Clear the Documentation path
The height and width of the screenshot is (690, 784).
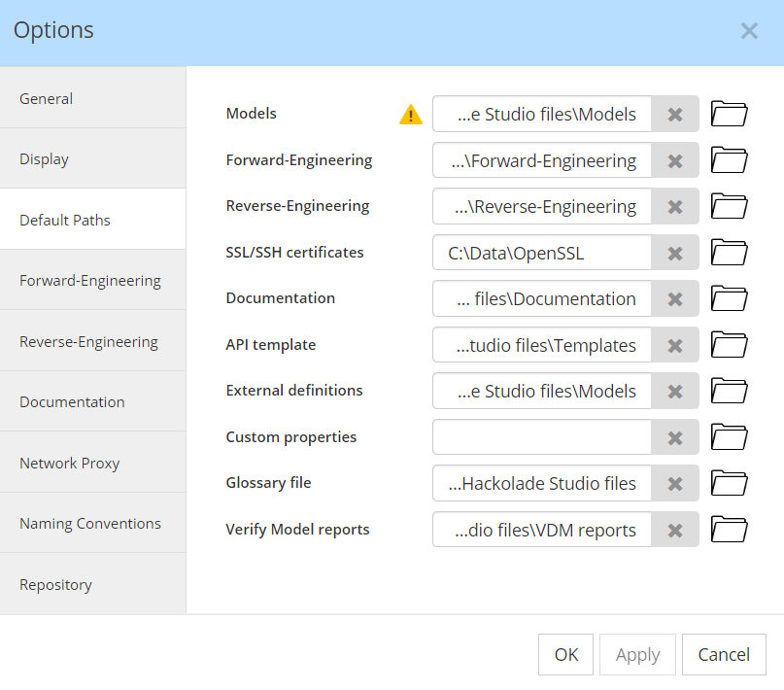click(x=675, y=298)
